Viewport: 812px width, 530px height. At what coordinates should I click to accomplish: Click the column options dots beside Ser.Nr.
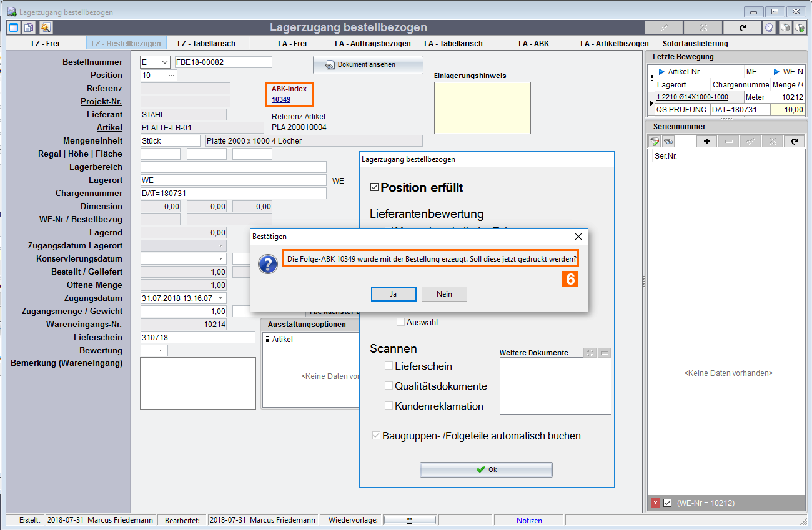tap(650, 156)
